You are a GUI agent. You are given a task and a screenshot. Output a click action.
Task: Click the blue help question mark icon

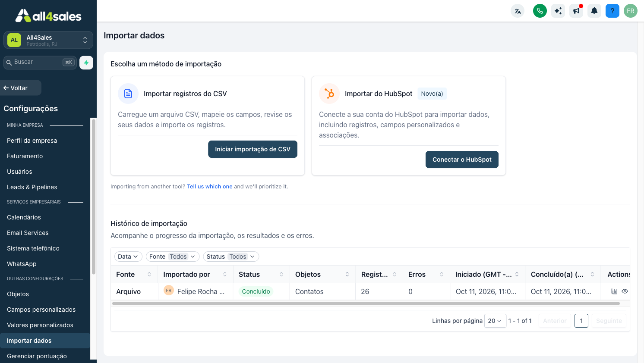612,11
